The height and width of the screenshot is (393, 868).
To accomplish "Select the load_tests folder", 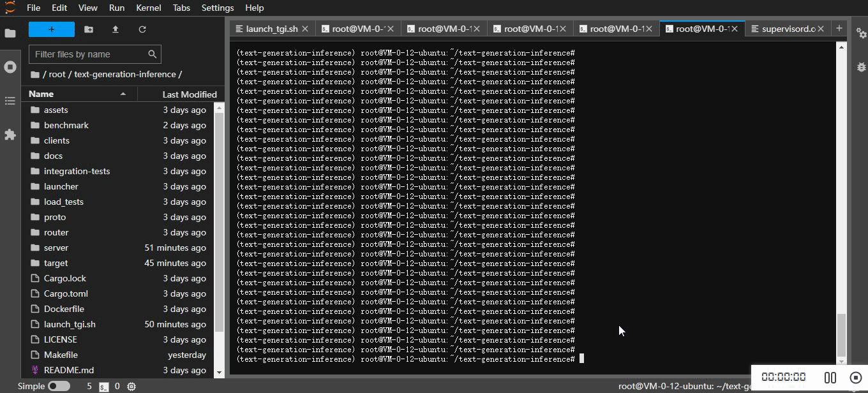I will pyautogui.click(x=117, y=202).
